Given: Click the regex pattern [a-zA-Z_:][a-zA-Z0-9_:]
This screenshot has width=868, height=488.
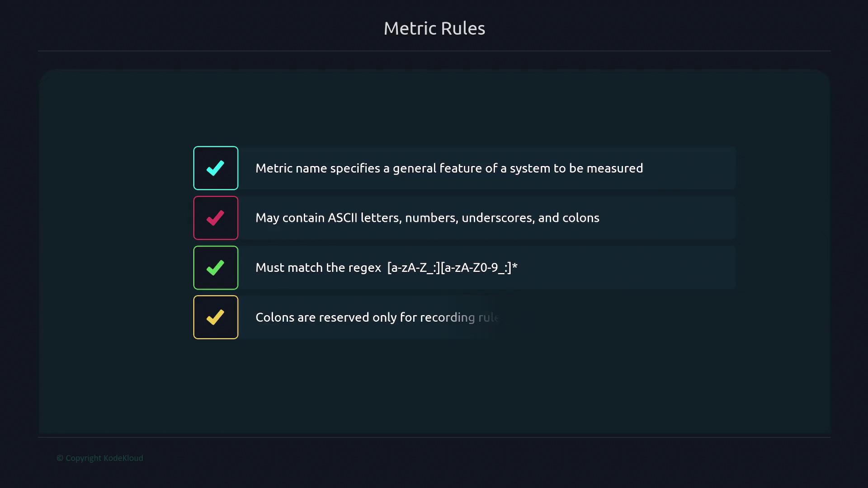Looking at the screenshot, I should point(449,267).
